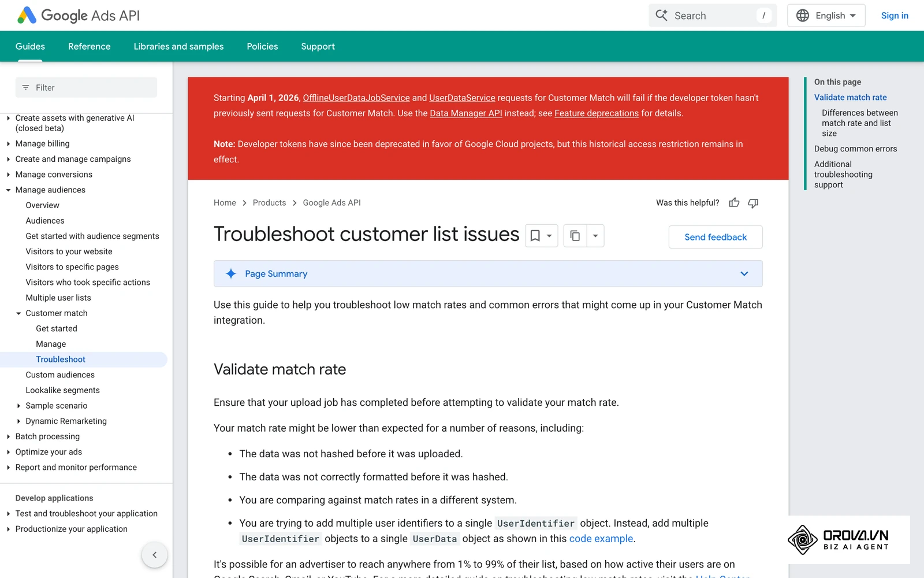The width and height of the screenshot is (924, 578).
Task: Open the UserDataService link
Action: pos(462,98)
